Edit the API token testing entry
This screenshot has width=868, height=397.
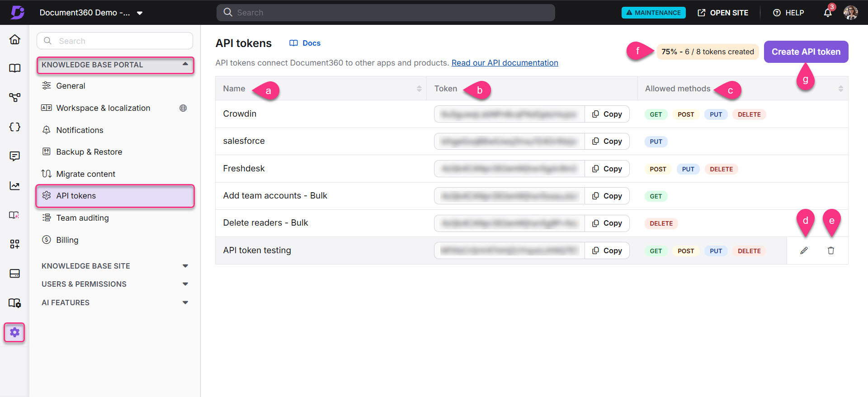pyautogui.click(x=804, y=250)
